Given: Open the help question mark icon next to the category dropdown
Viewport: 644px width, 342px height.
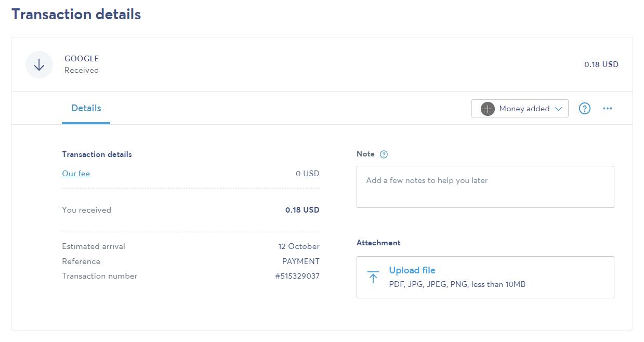Looking at the screenshot, I should 584,109.
